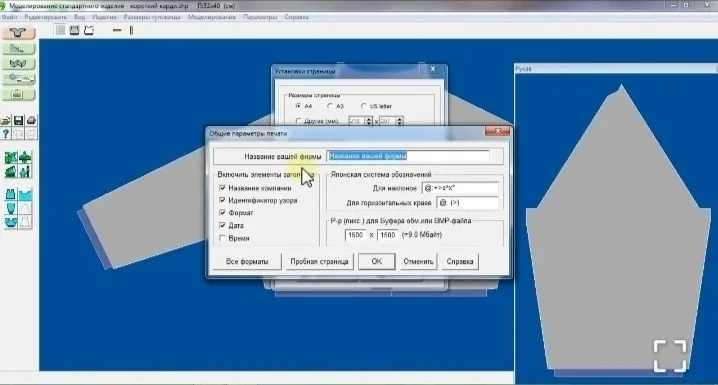This screenshot has width=718, height=385.
Task: Click the butterfly-shaped pieces button in left sidebar
Action: (18, 64)
